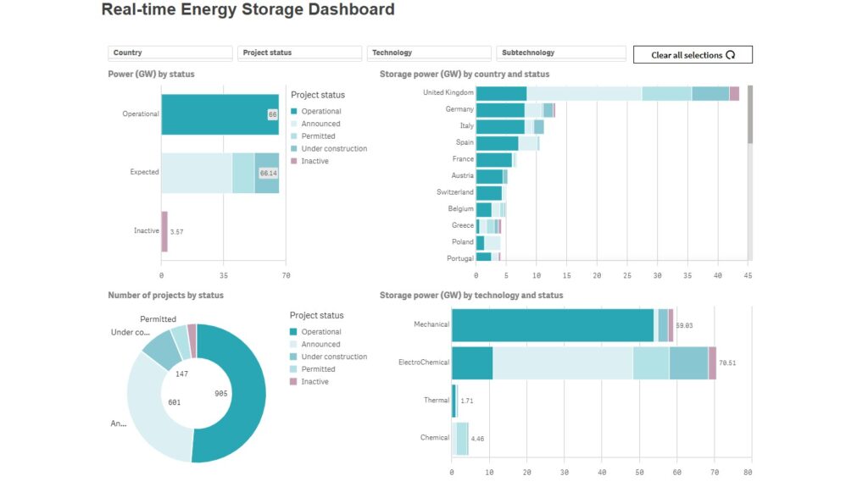
Task: Click the Germany label on country chart
Action: tap(459, 109)
